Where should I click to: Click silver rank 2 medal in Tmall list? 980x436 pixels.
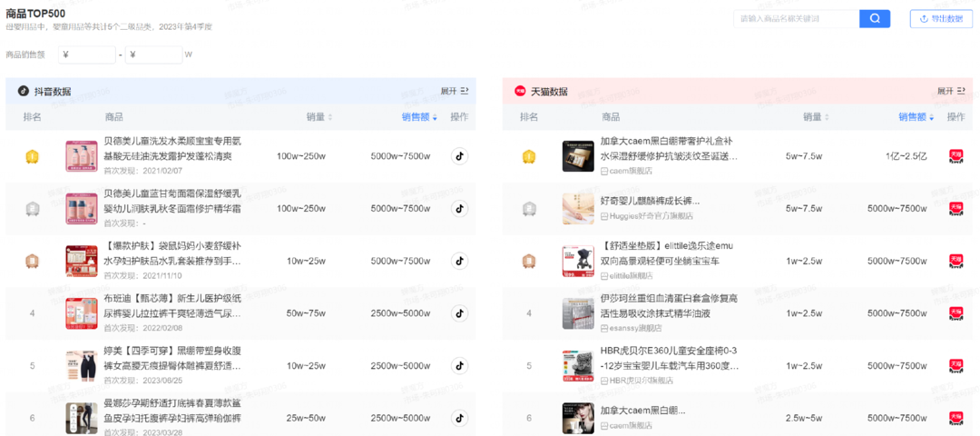click(x=529, y=210)
